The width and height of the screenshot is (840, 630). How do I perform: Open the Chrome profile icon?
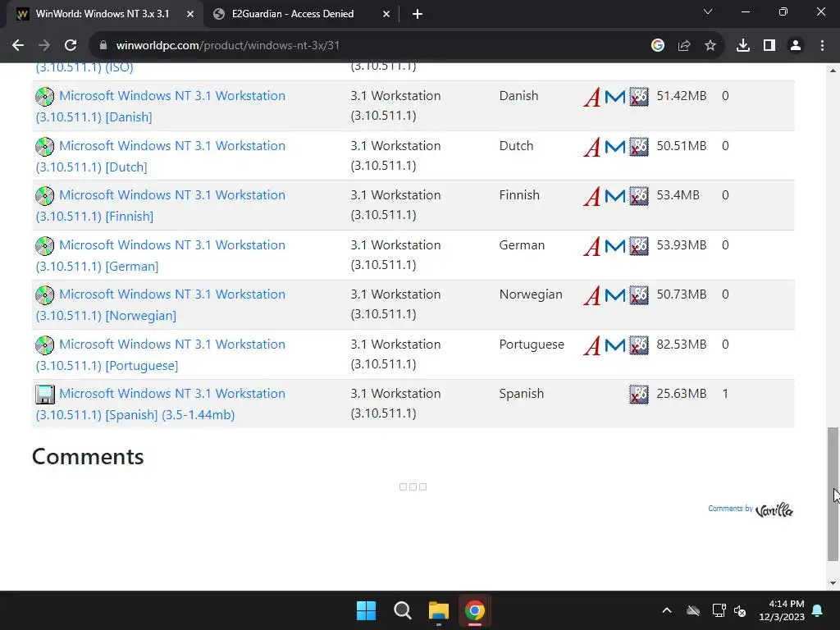pos(796,46)
